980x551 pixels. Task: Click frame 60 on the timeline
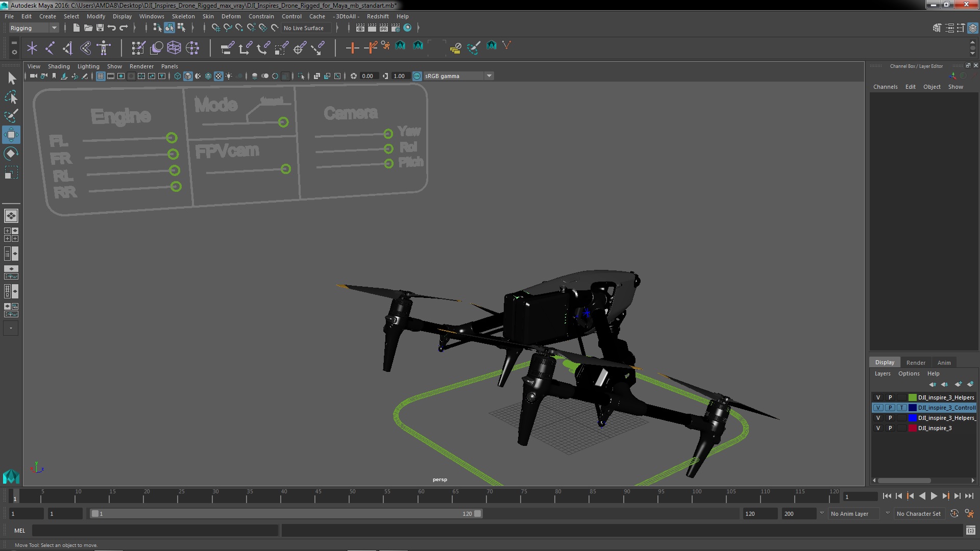(x=421, y=496)
